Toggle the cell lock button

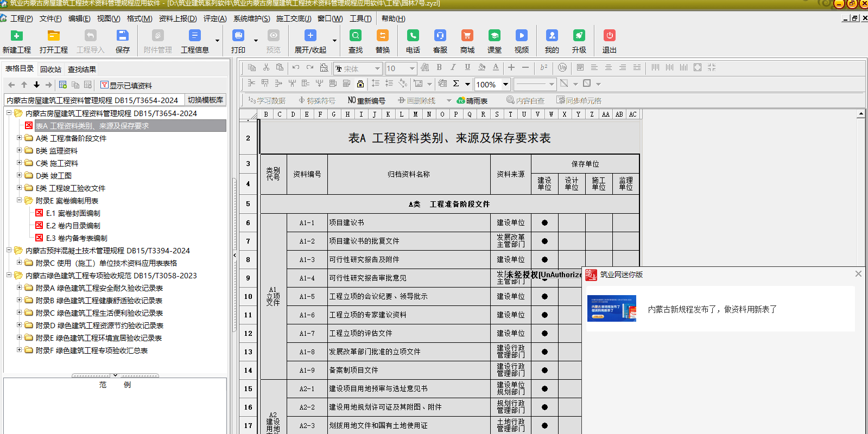[x=360, y=84]
